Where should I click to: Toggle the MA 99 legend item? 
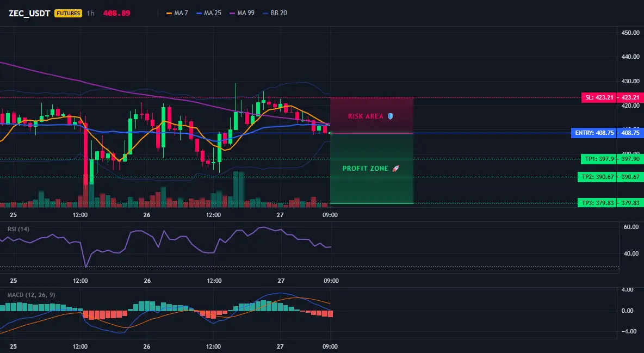242,13
